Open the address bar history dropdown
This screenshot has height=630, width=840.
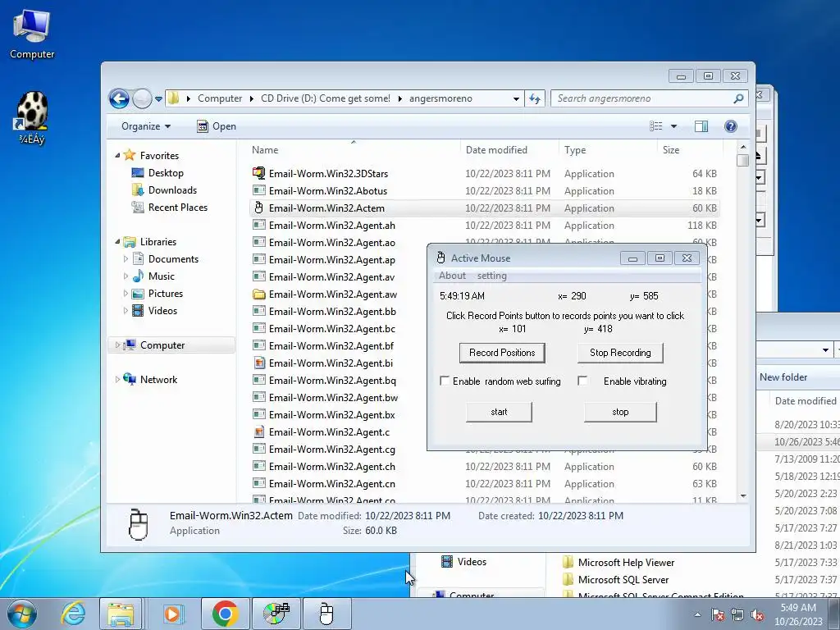516,99
